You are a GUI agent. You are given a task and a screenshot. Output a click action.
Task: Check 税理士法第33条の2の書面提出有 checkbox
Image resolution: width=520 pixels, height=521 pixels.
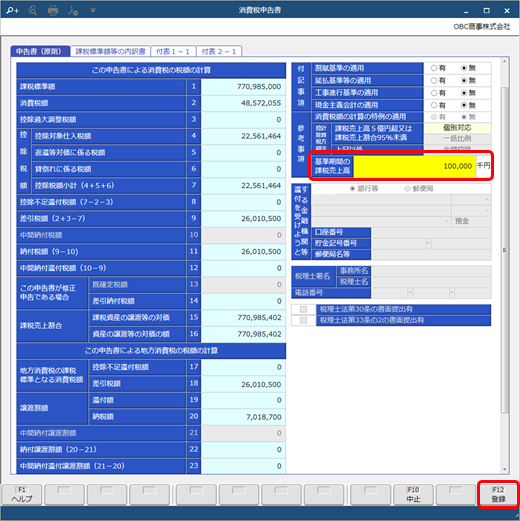pos(303,320)
